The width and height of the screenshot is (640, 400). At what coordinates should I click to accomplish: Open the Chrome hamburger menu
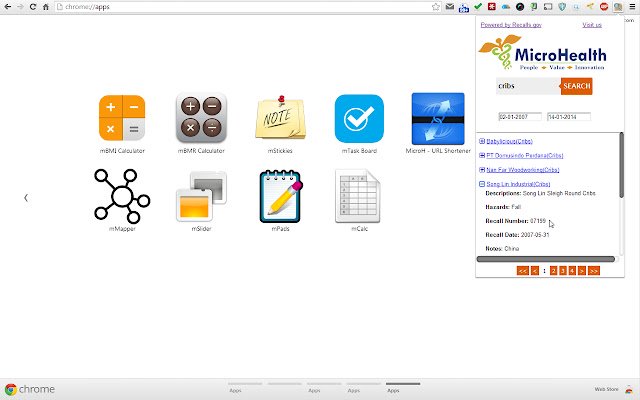[x=632, y=7]
